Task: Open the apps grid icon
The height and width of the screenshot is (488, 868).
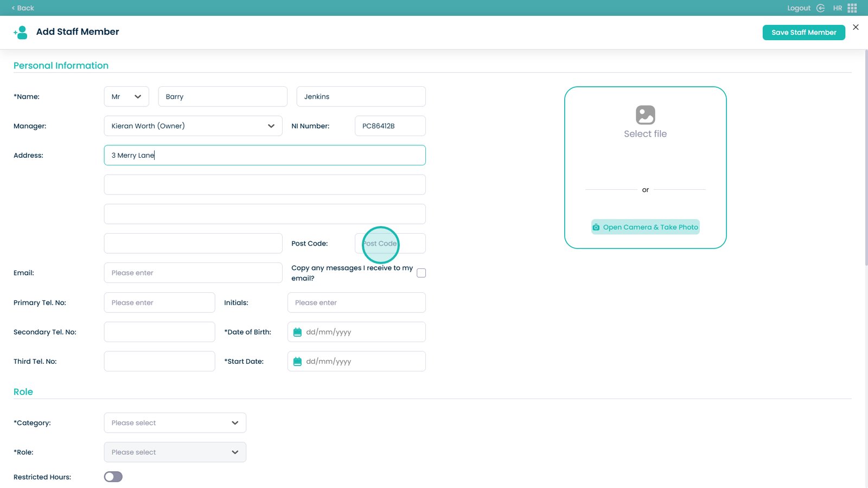Action: (852, 8)
